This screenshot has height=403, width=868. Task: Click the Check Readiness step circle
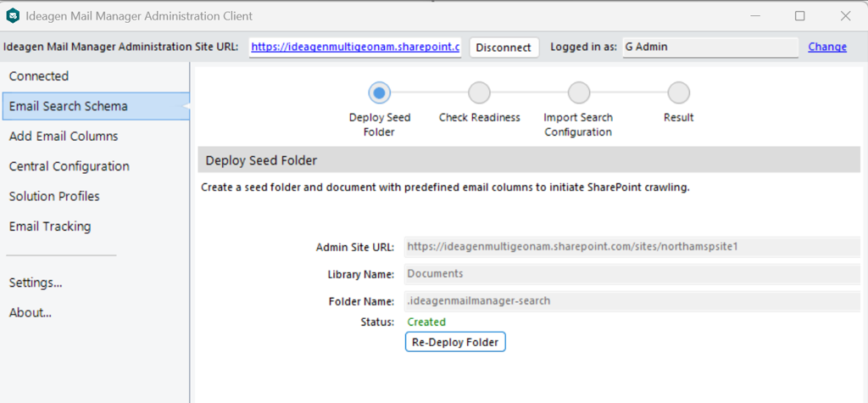tap(479, 93)
